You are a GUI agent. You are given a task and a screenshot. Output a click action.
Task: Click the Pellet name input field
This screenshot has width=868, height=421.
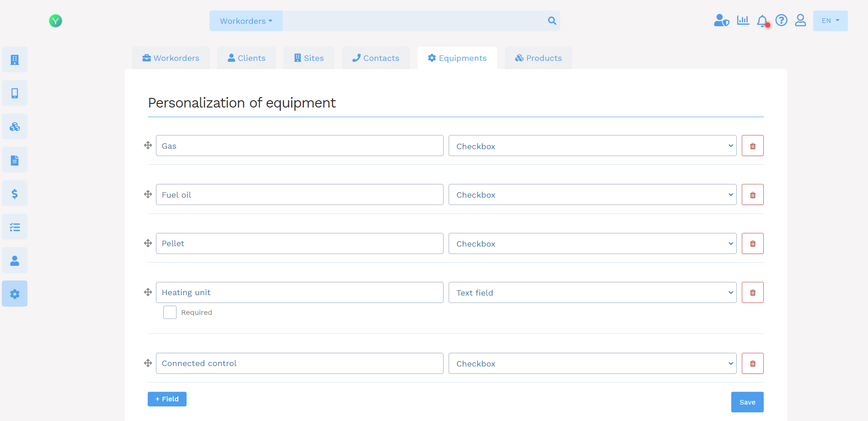300,243
